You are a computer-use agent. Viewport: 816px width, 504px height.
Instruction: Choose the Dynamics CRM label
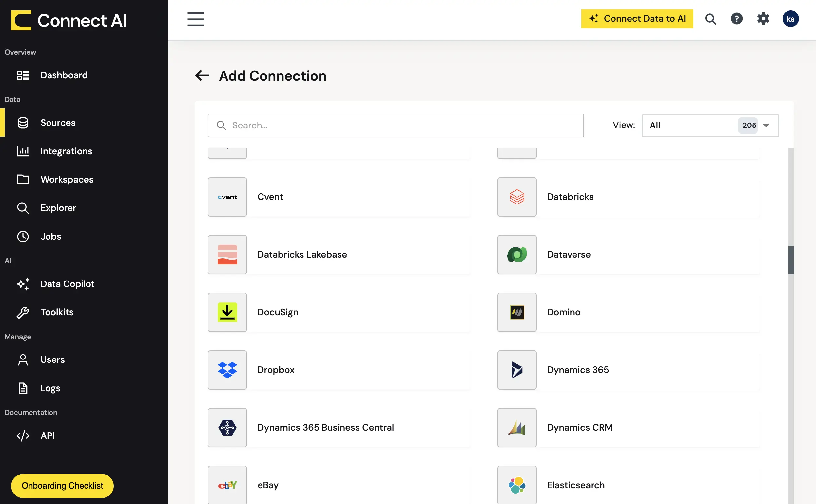tap(579, 428)
